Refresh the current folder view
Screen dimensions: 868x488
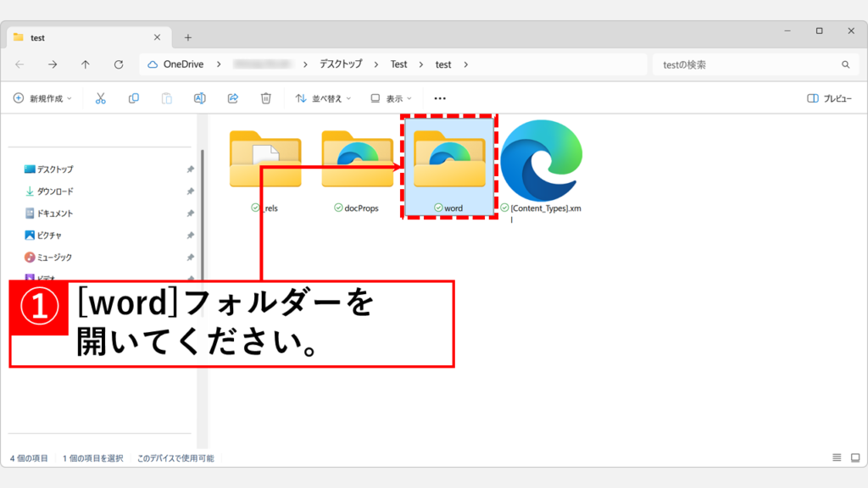[119, 64]
